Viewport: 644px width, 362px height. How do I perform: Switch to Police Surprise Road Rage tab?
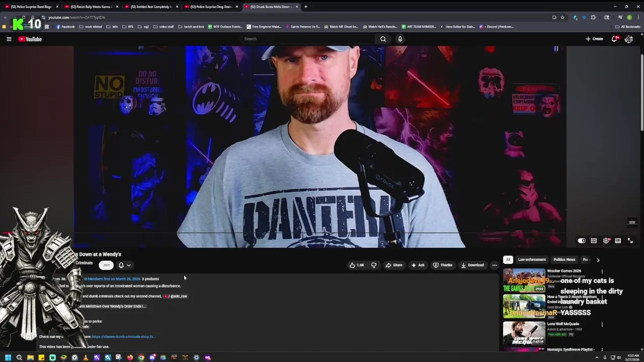31,7
